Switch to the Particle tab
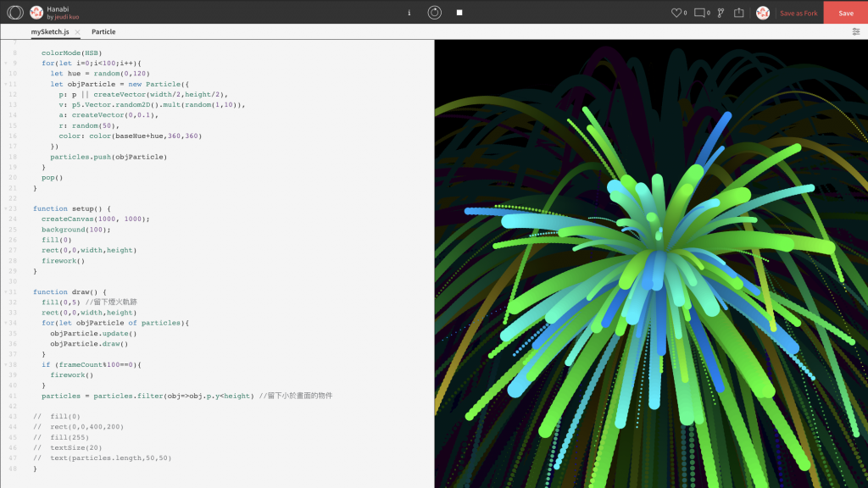Viewport: 868px width, 488px height. coord(103,31)
